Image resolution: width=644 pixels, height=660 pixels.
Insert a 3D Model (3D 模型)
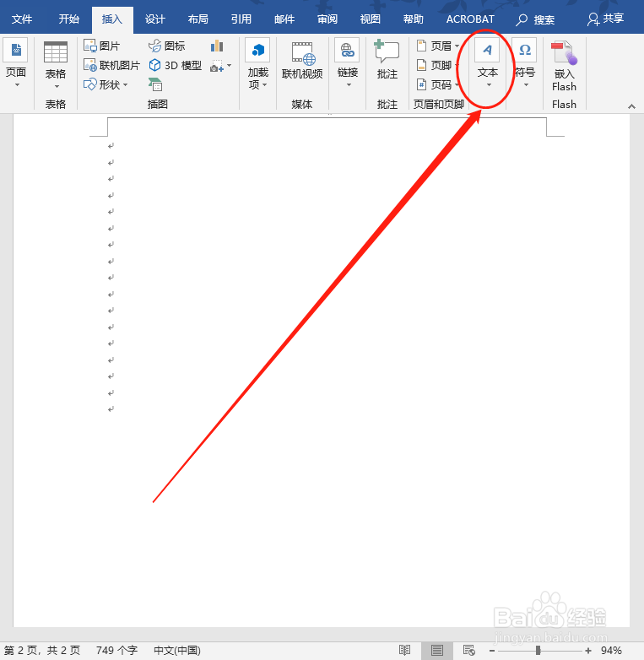176,65
